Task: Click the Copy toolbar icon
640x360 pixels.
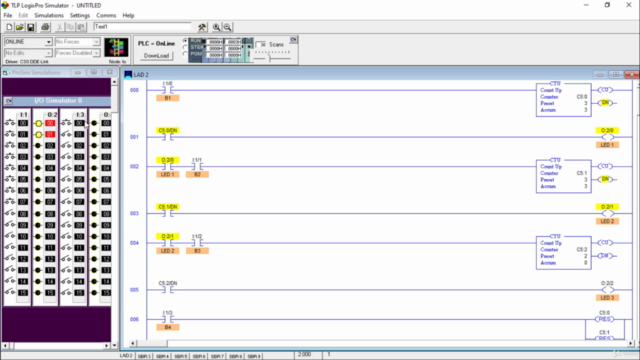Action: [70, 27]
